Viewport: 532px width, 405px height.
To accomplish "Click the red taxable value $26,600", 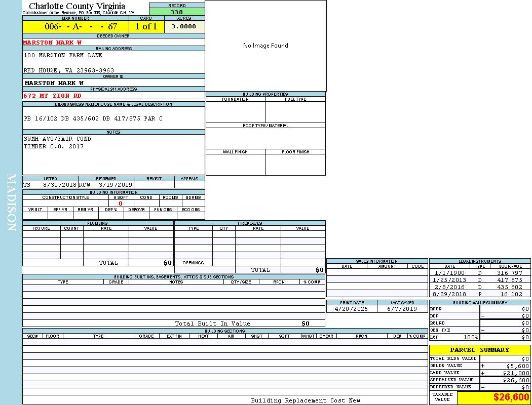I will [x=511, y=397].
